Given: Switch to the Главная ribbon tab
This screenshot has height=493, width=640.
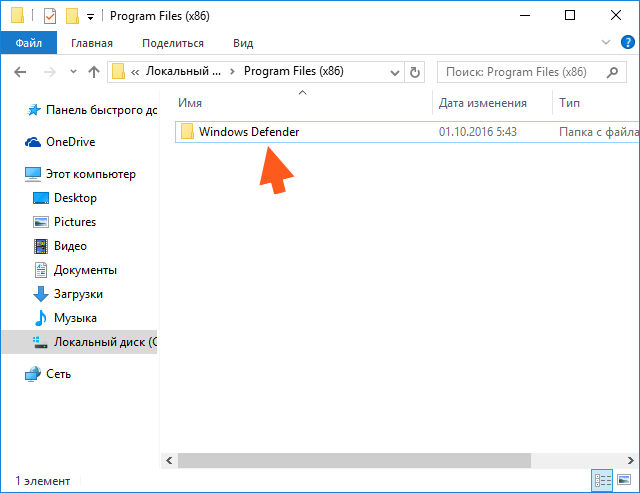Looking at the screenshot, I should coord(91,43).
